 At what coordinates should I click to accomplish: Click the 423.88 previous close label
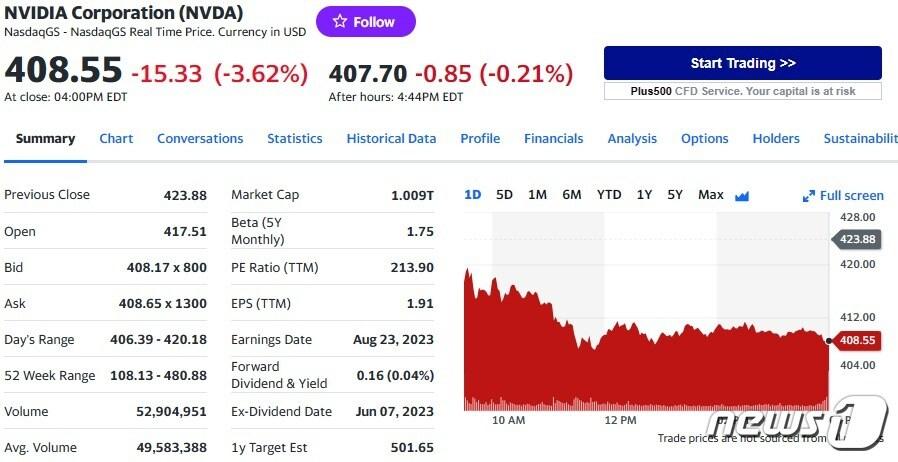tap(856, 239)
